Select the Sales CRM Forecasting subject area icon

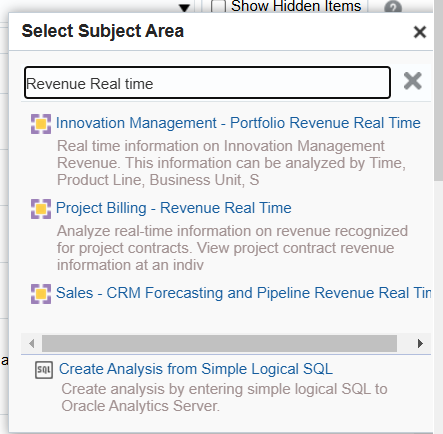(41, 294)
